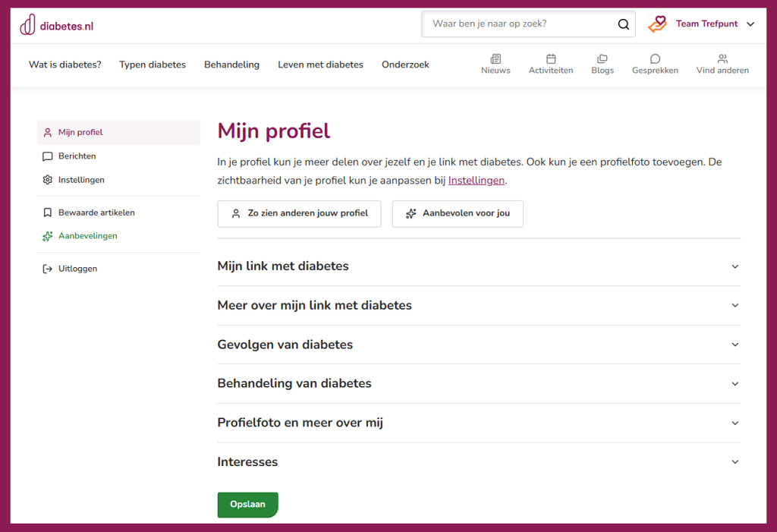The height and width of the screenshot is (532, 777).
Task: Open the Nieuws section icon
Action: pos(495,58)
